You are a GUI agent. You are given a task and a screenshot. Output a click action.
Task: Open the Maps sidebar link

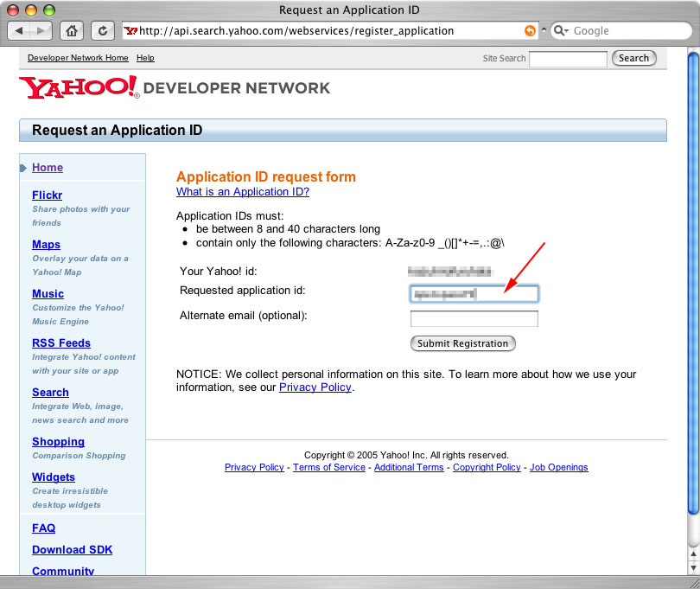tap(46, 245)
